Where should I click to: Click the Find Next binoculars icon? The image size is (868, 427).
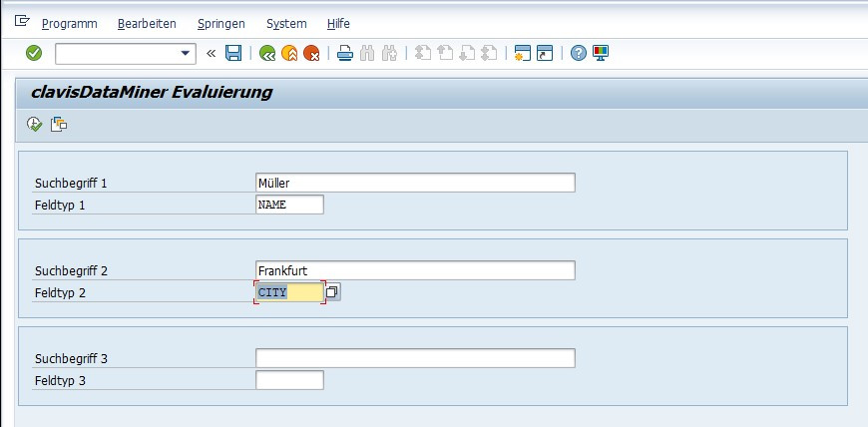[x=389, y=53]
